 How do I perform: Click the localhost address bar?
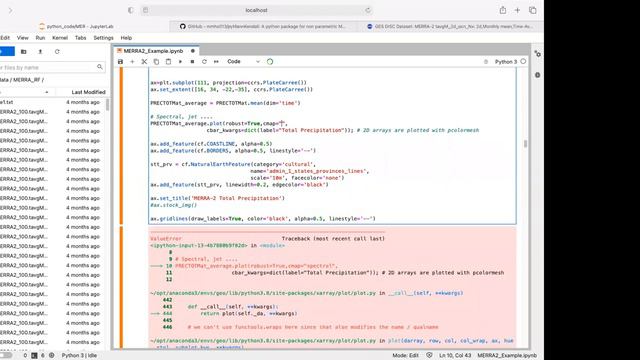(256, 10)
